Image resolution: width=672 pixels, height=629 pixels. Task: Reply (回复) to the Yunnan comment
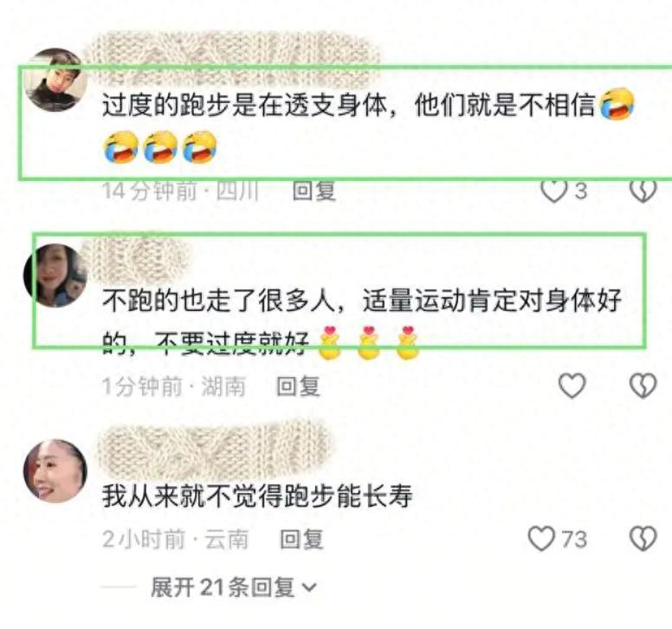pos(301,539)
